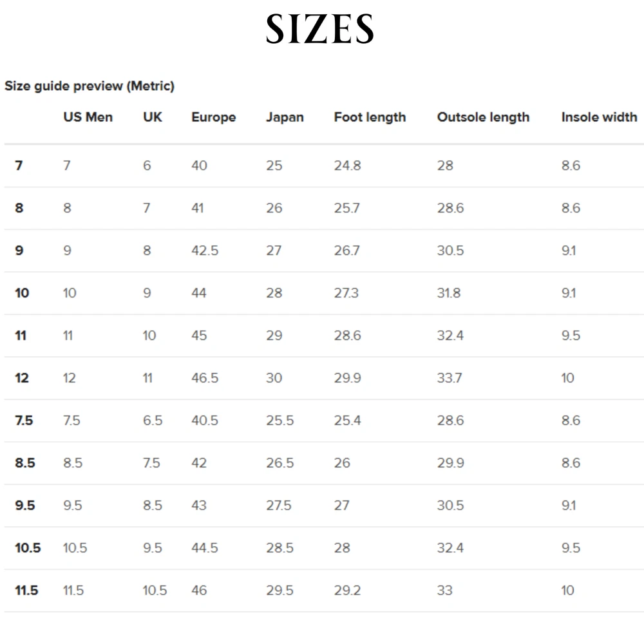Click the Japan column header
This screenshot has height=644, width=644.
[x=285, y=117]
